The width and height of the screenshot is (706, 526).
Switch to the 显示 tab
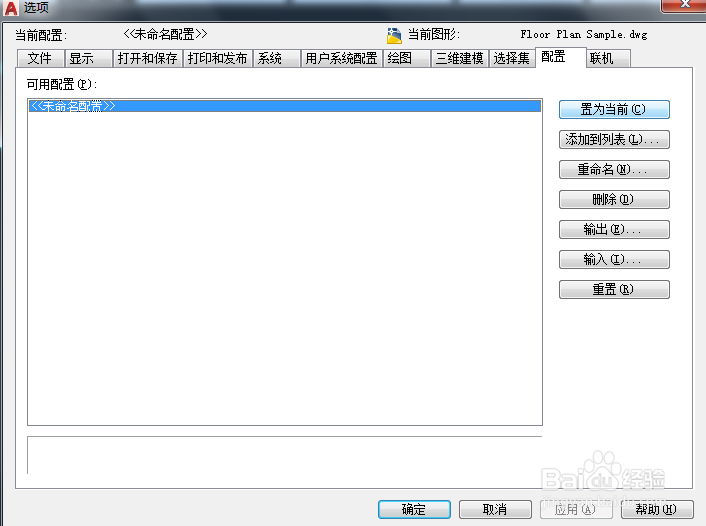[89, 59]
